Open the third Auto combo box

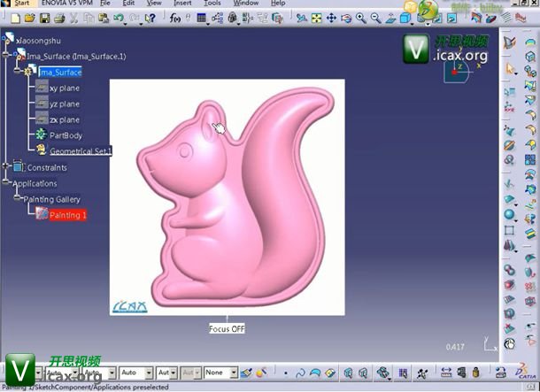tap(136, 373)
